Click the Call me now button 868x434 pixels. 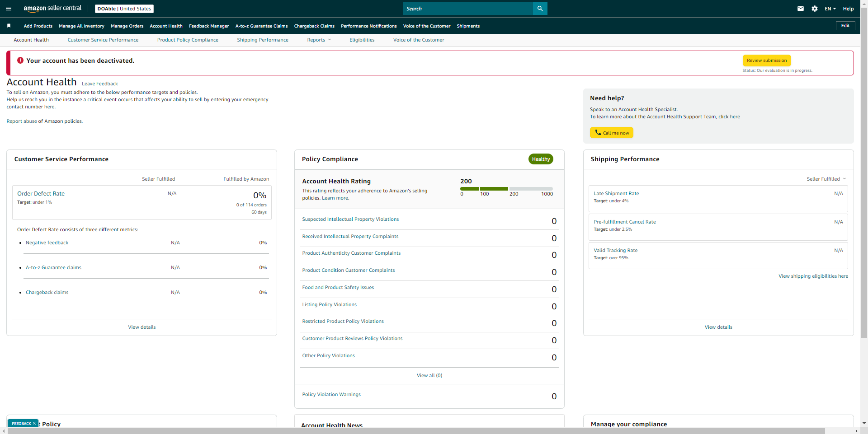pos(612,133)
